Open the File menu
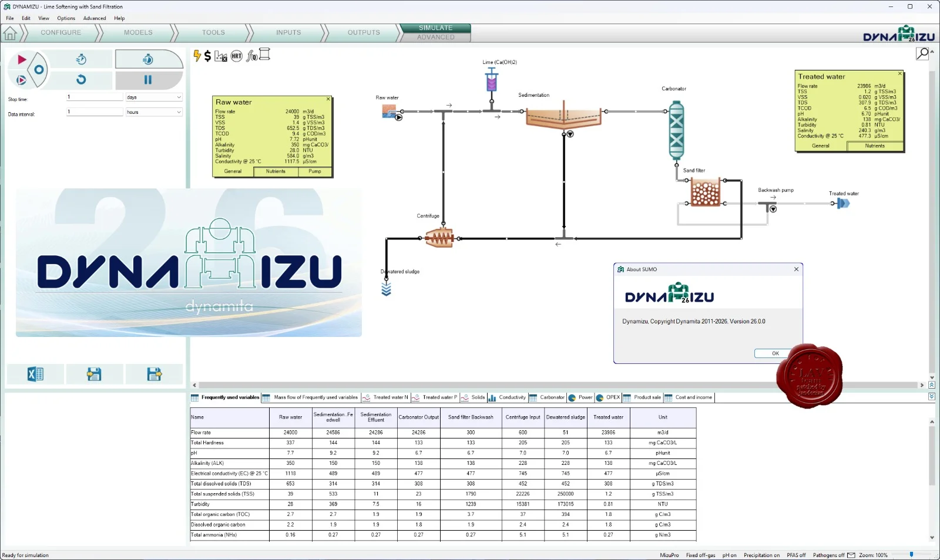 click(x=10, y=18)
